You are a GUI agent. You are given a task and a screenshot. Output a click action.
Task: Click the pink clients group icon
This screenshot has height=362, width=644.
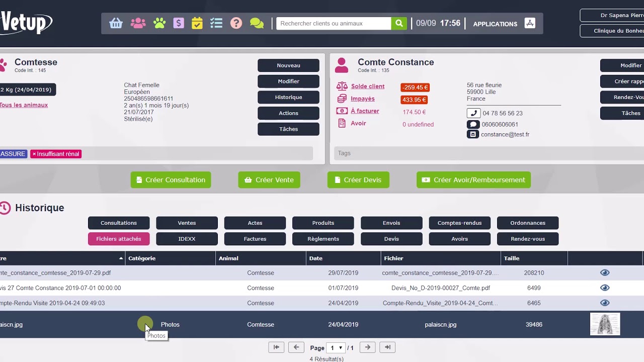click(x=138, y=24)
